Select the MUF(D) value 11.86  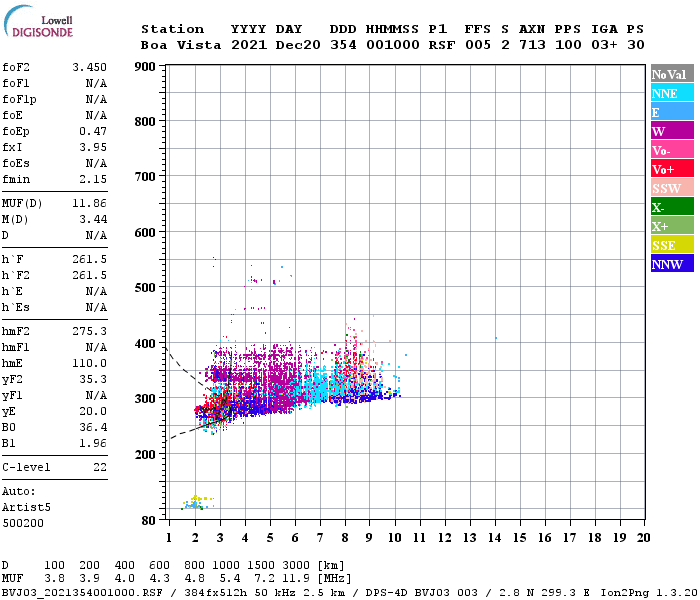coord(90,203)
